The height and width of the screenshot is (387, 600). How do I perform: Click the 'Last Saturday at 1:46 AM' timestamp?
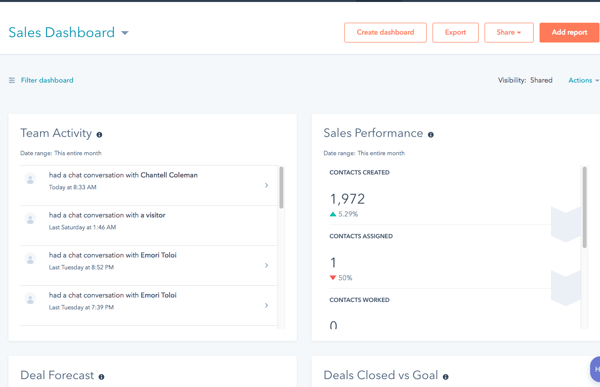(x=82, y=227)
